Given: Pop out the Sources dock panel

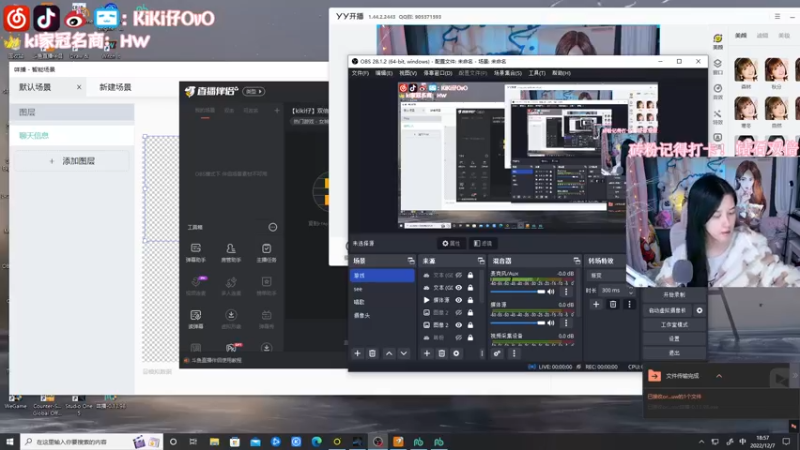Looking at the screenshot, I should point(481,261).
